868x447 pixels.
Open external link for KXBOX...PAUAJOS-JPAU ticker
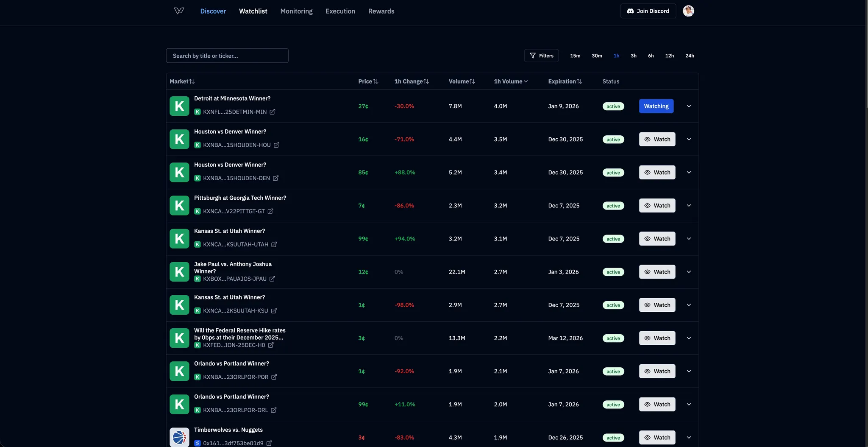coord(272,279)
